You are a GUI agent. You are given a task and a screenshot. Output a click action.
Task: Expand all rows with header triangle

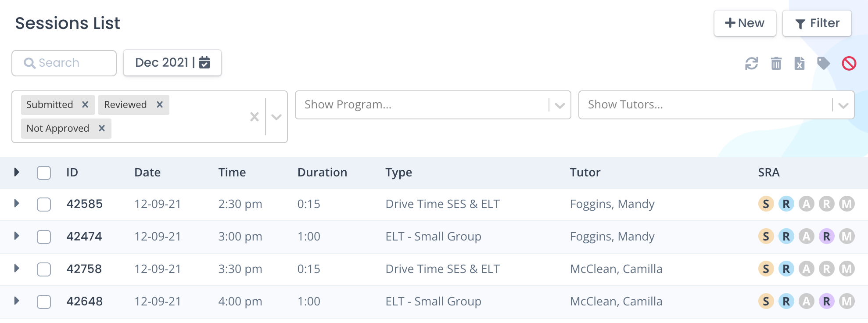tap(17, 172)
